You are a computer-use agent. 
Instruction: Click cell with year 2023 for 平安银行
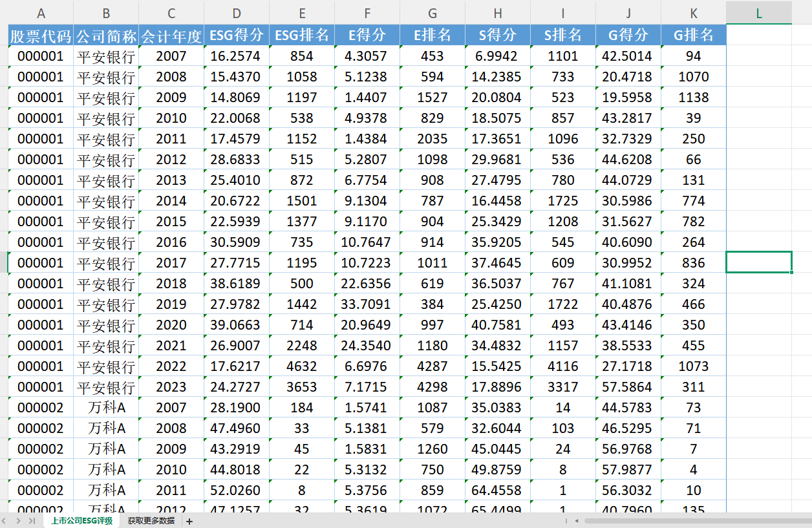pyautogui.click(x=171, y=387)
